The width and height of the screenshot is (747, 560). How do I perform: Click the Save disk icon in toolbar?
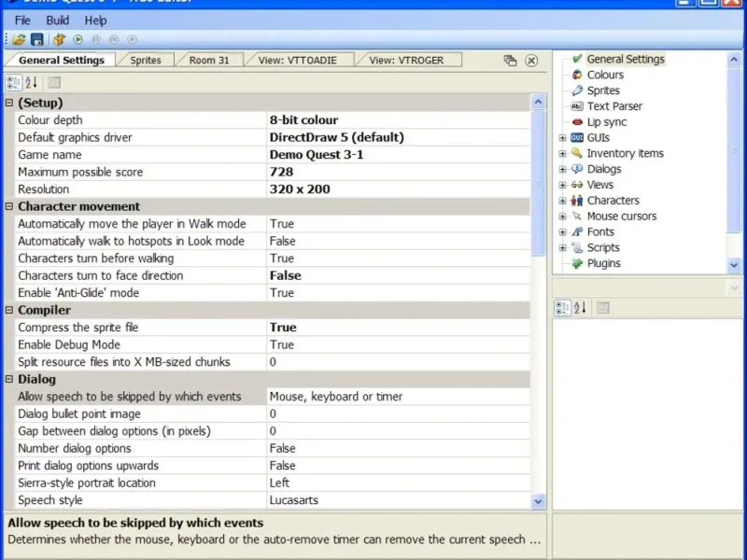pos(37,39)
